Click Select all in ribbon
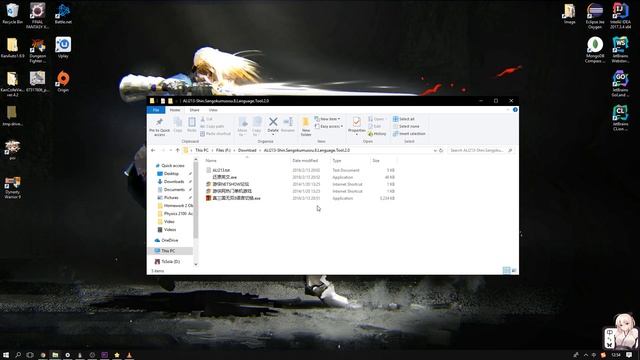This screenshot has height=360, width=640. click(404, 119)
